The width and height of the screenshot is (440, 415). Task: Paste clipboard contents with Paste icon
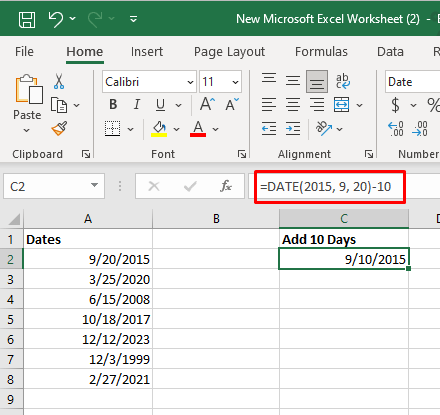coord(28,89)
